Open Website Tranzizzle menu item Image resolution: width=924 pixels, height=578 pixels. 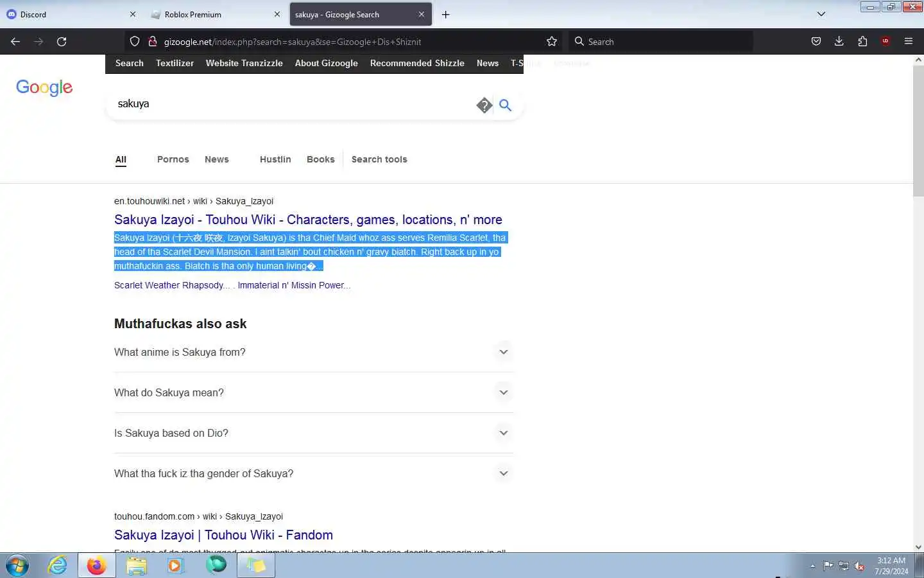[244, 63]
